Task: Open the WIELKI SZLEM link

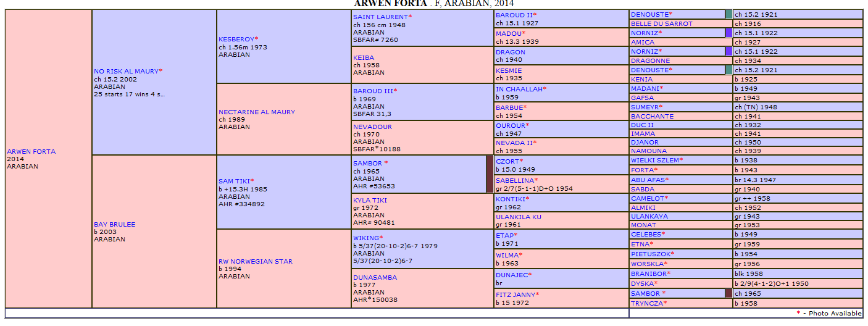Action: (x=655, y=161)
